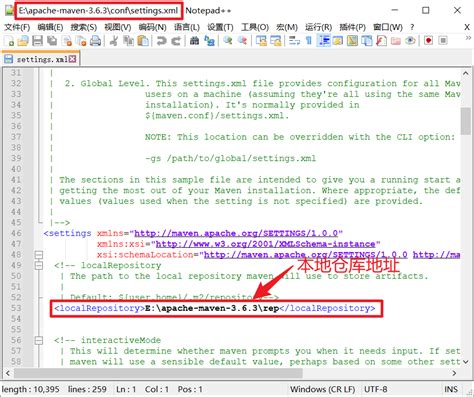The height and width of the screenshot is (397, 474).
Task: Toggle the Indent guide toolbar button
Action: click(x=324, y=41)
